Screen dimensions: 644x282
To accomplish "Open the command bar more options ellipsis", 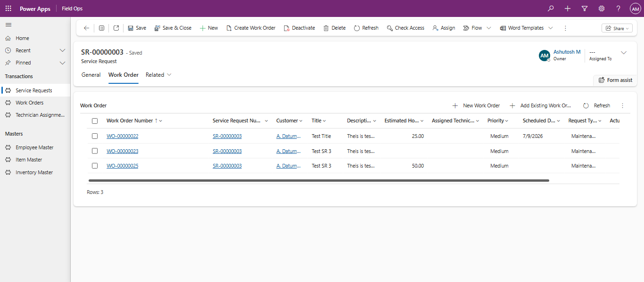I will click(565, 28).
